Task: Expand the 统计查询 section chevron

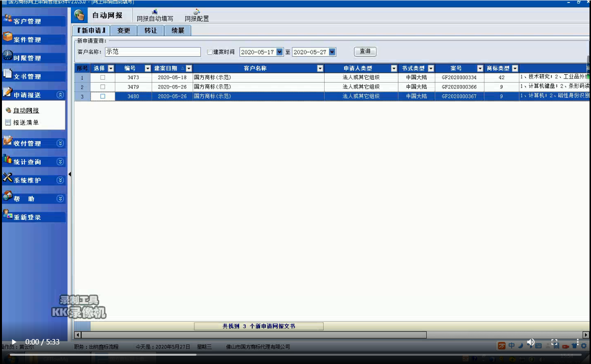Action: [60, 162]
